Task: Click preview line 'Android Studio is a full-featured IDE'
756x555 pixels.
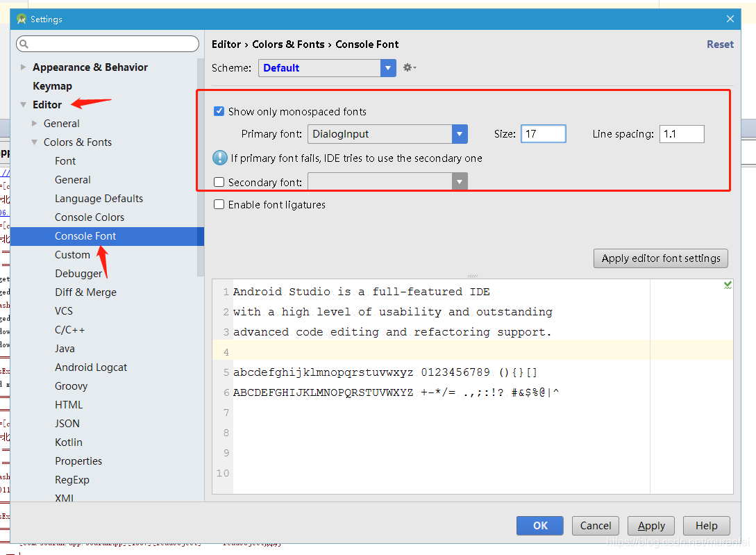Action: click(x=361, y=292)
